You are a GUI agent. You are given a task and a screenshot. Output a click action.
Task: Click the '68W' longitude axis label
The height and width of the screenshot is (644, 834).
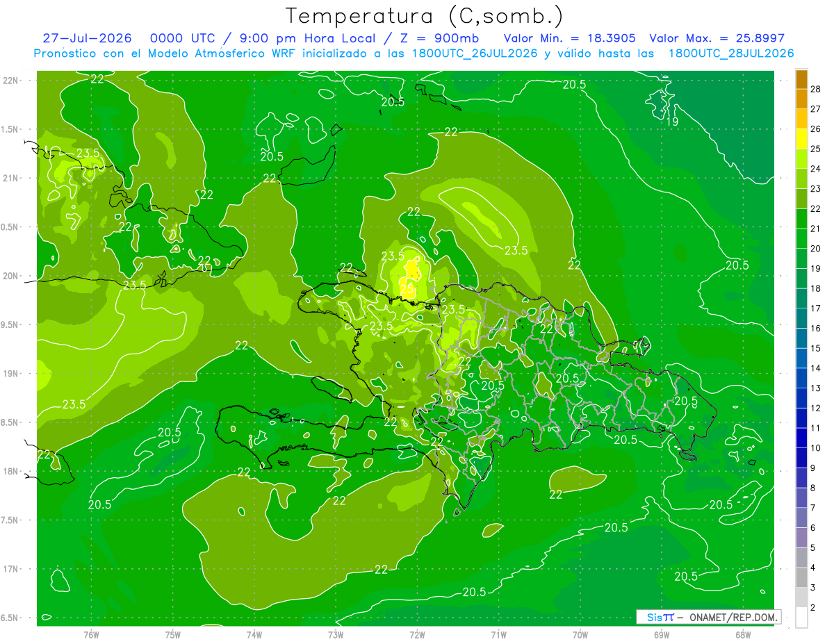(742, 634)
